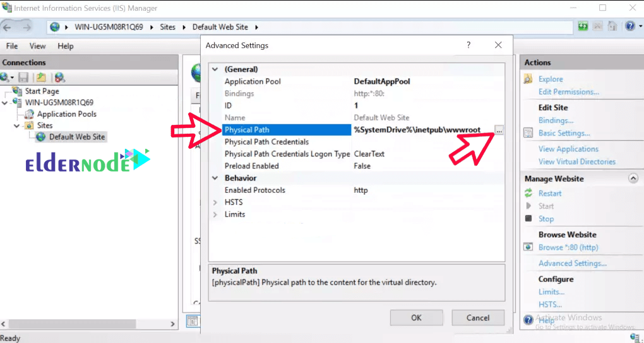
Task: Click the physical path value field
Action: click(x=423, y=130)
